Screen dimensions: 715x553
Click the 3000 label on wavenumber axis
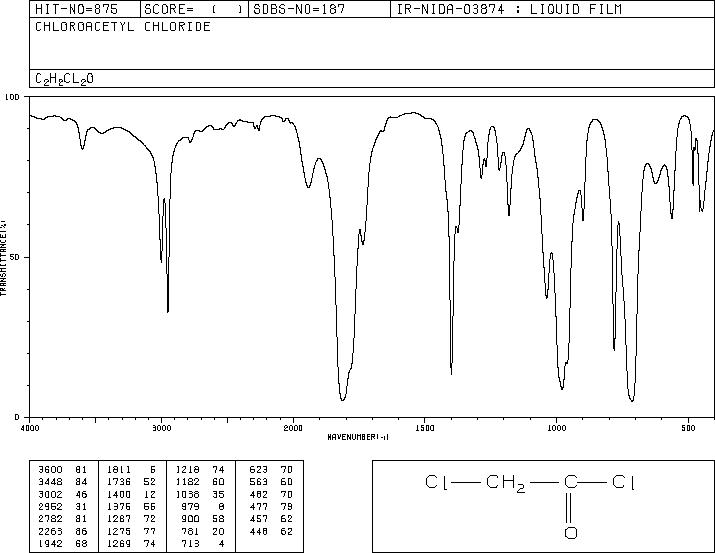[x=161, y=428]
